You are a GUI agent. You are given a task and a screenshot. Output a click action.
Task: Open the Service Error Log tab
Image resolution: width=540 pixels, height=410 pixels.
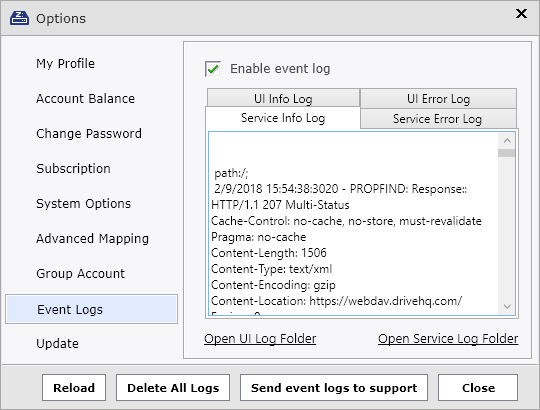click(x=438, y=119)
